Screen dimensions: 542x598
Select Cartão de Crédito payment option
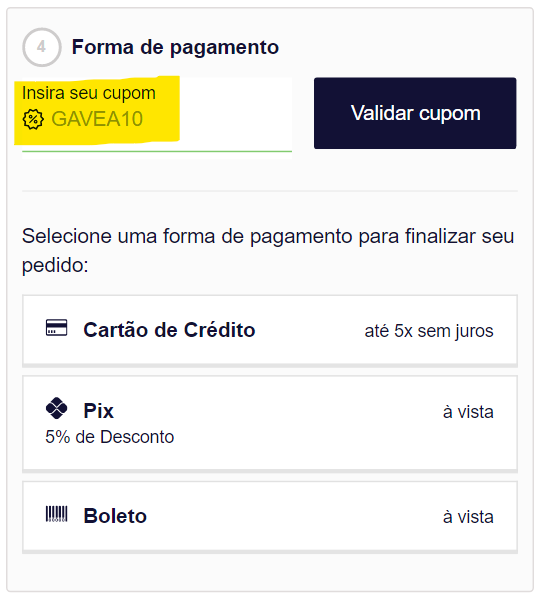[270, 330]
